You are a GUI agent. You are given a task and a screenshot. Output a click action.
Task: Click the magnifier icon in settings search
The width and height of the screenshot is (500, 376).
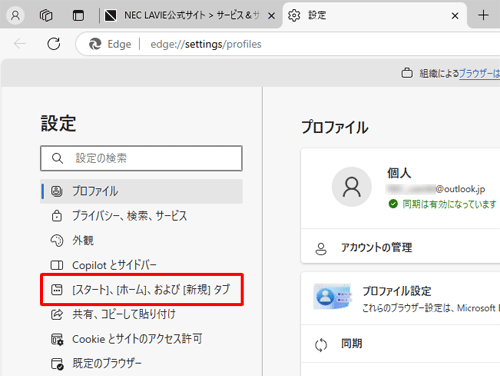57,158
